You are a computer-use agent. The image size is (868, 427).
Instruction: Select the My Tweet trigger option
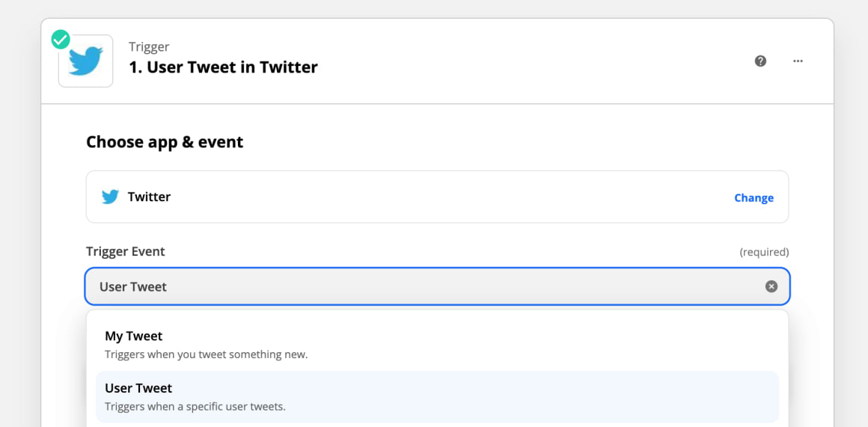pyautogui.click(x=437, y=345)
